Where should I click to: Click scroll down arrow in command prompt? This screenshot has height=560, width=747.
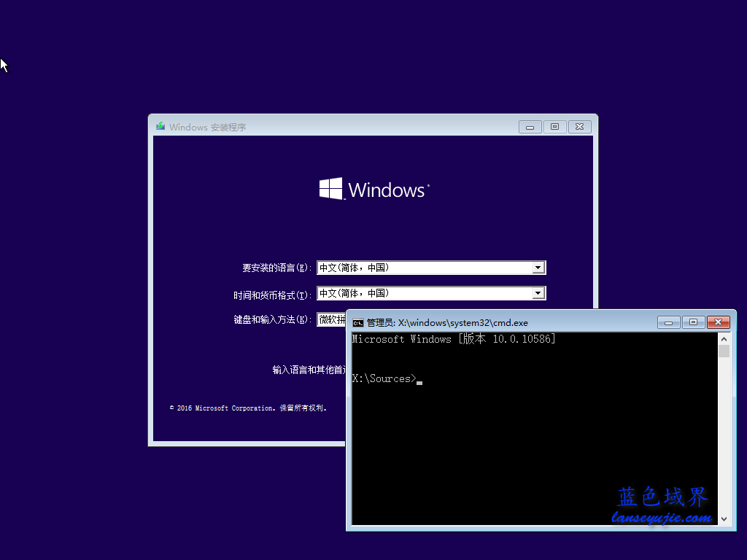724,519
